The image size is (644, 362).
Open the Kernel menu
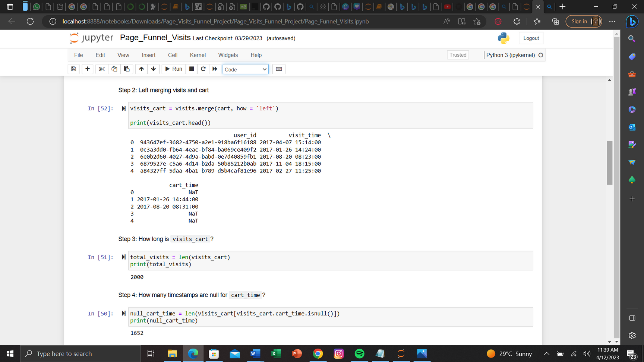click(x=198, y=55)
